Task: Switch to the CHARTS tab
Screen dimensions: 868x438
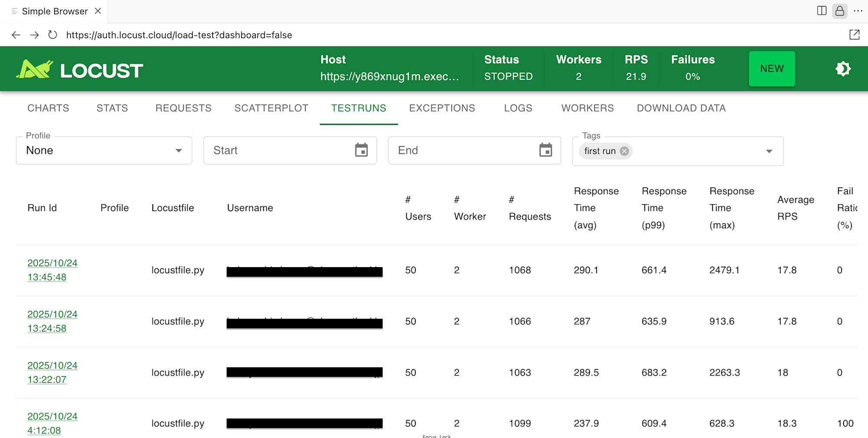Action: point(48,108)
